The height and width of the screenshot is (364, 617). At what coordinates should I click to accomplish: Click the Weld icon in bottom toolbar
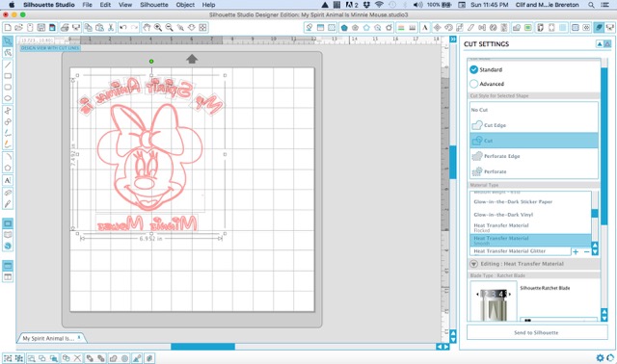point(114,358)
